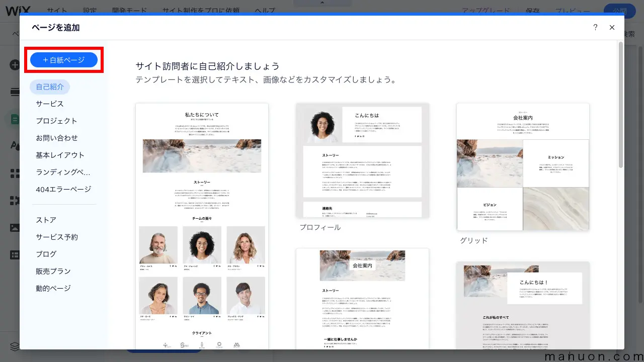Click the 白紙ページ button
The height and width of the screenshot is (362, 644).
pyautogui.click(x=63, y=59)
